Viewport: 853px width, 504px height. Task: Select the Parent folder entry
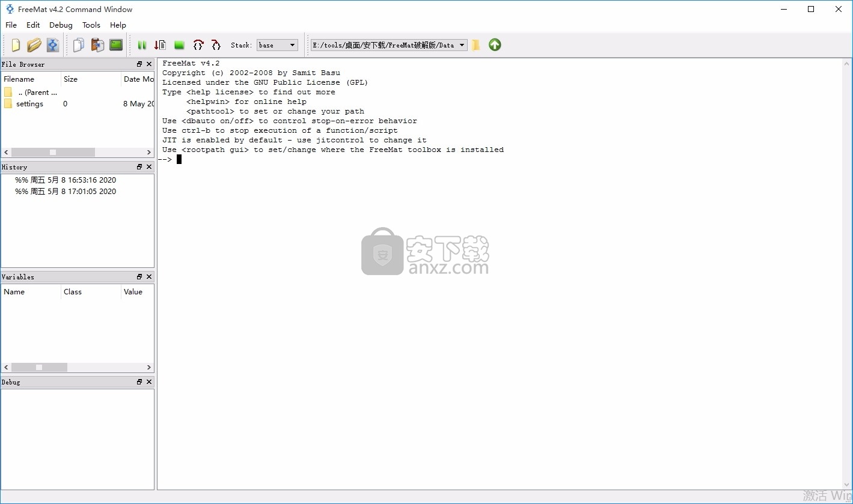click(x=31, y=93)
